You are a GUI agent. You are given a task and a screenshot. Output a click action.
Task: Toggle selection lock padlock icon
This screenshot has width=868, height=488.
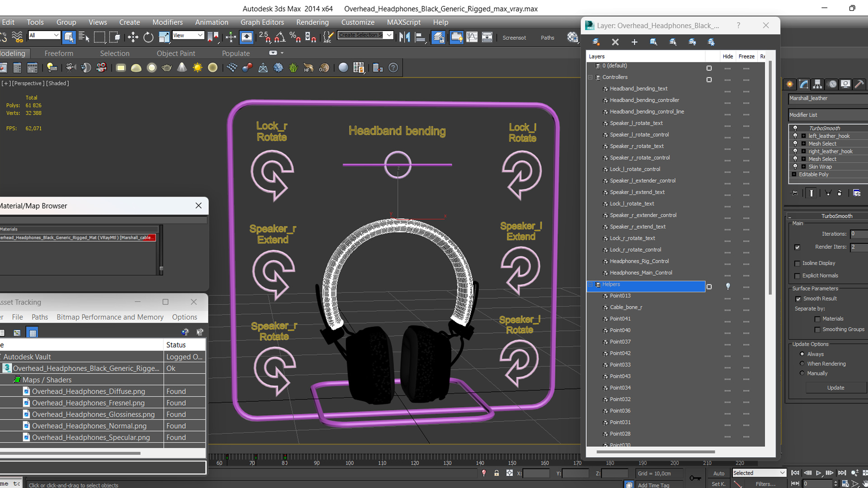coord(496,473)
